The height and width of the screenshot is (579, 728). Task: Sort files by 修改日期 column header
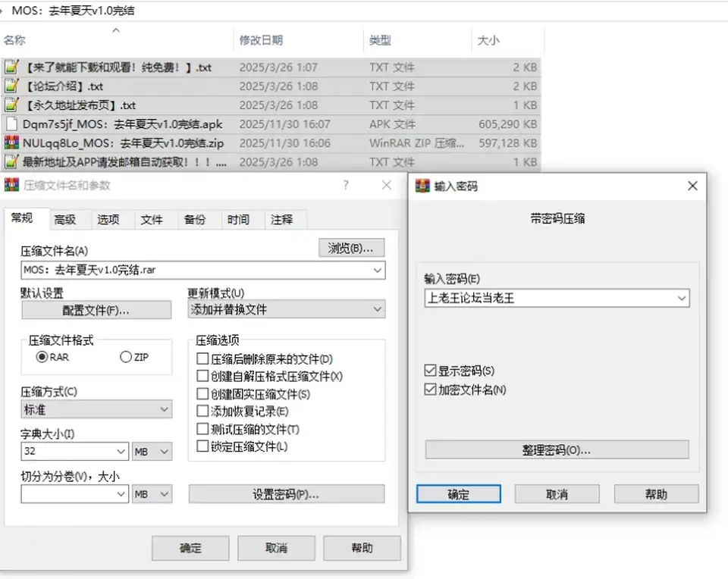pyautogui.click(x=297, y=40)
